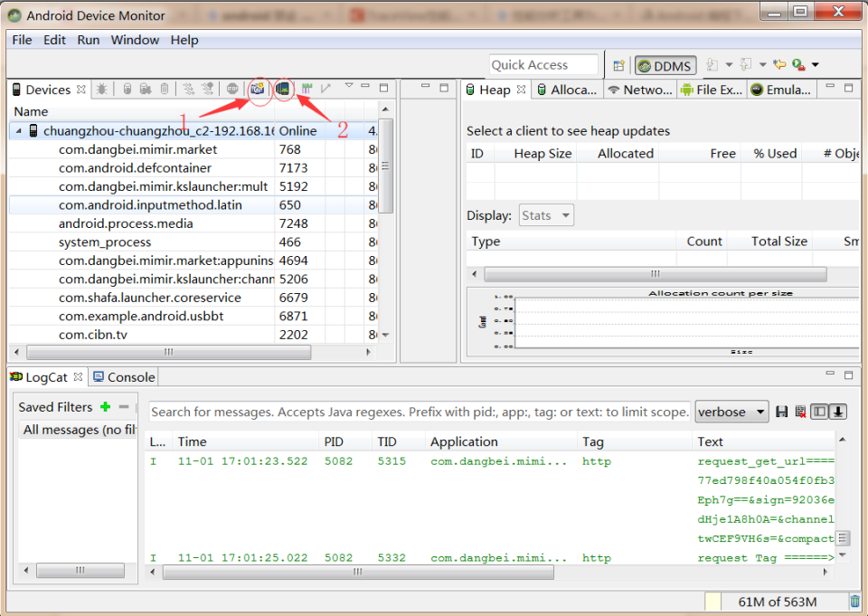Close the Devices tab

click(81, 90)
